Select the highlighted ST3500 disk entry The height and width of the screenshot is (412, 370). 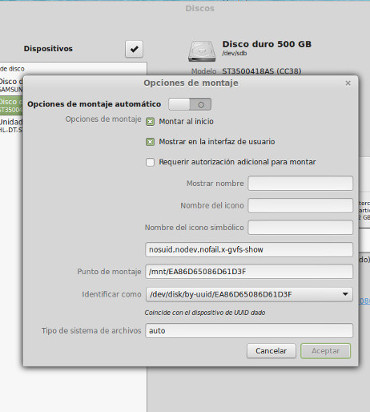(11, 105)
